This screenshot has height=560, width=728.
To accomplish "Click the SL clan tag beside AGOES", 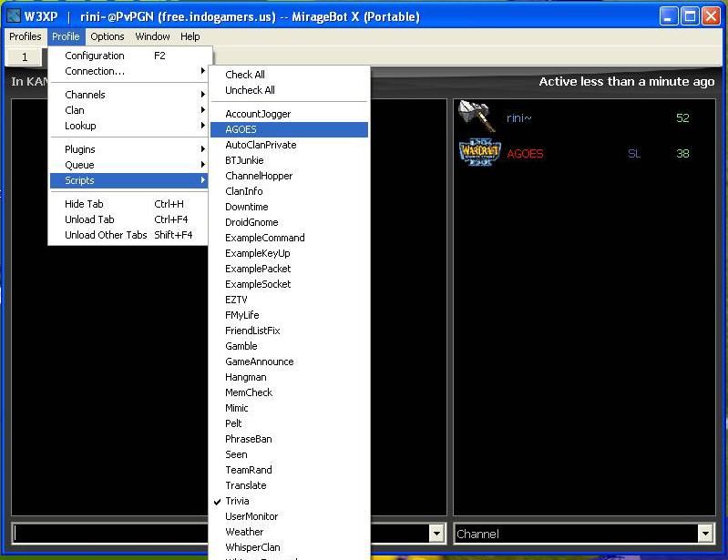I will pos(634,154).
